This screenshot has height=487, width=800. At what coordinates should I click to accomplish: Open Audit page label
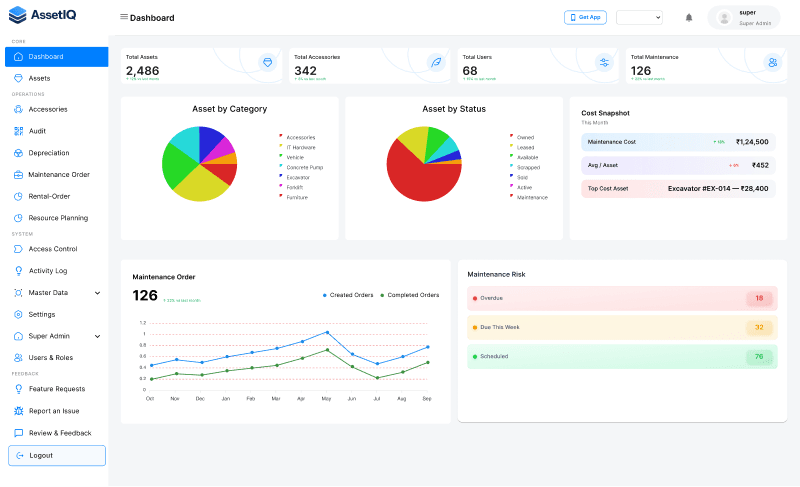[x=37, y=131]
